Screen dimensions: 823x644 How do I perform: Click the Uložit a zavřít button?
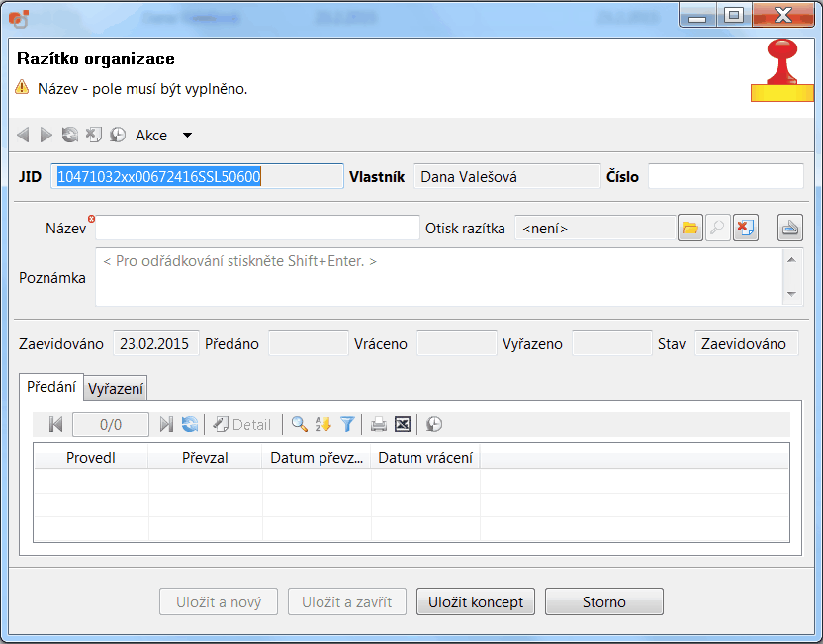tap(347, 601)
